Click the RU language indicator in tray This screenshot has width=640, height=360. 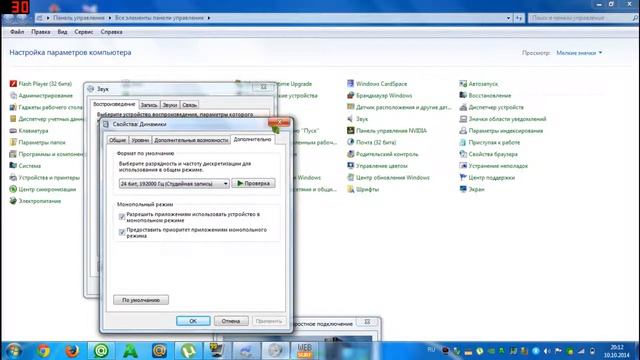pyautogui.click(x=431, y=350)
